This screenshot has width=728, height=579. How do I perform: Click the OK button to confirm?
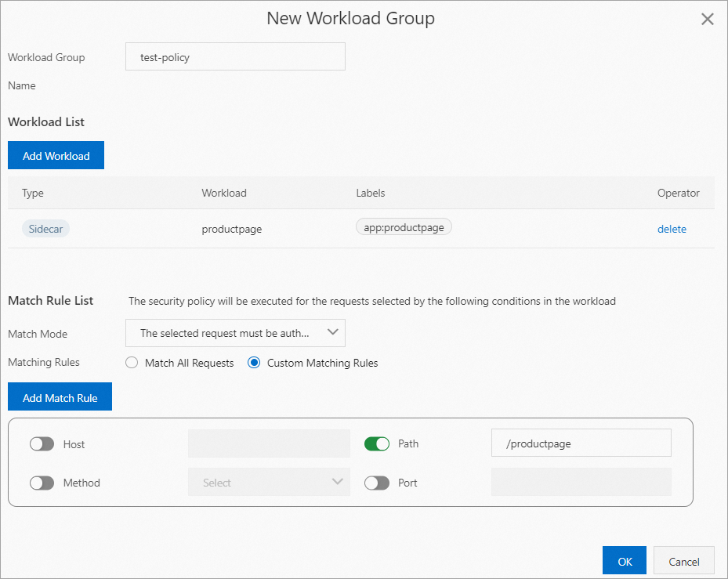624,561
